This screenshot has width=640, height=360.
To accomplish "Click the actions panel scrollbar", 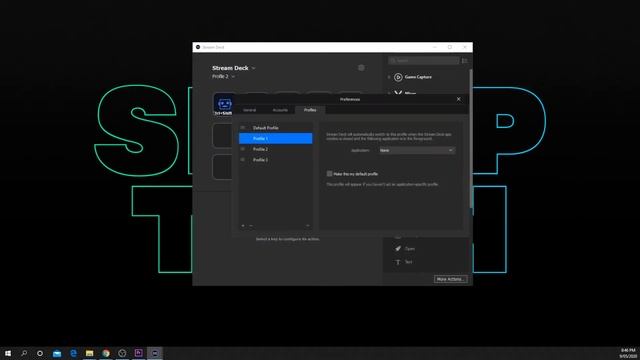I will click(471, 139).
